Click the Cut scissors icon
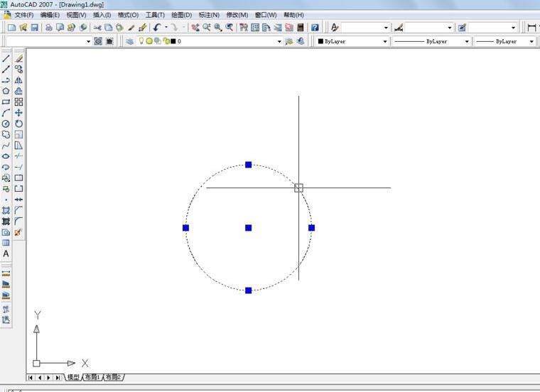 click(x=97, y=28)
